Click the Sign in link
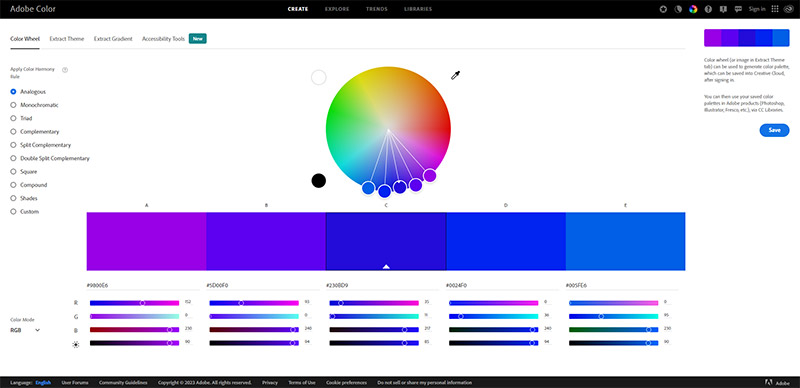Image resolution: width=800 pixels, height=388 pixels. [757, 9]
